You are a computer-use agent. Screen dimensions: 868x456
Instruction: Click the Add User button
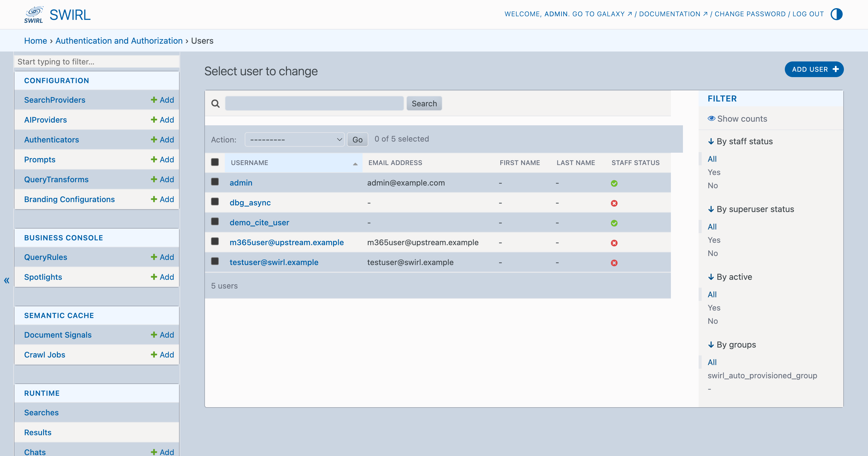pos(814,69)
